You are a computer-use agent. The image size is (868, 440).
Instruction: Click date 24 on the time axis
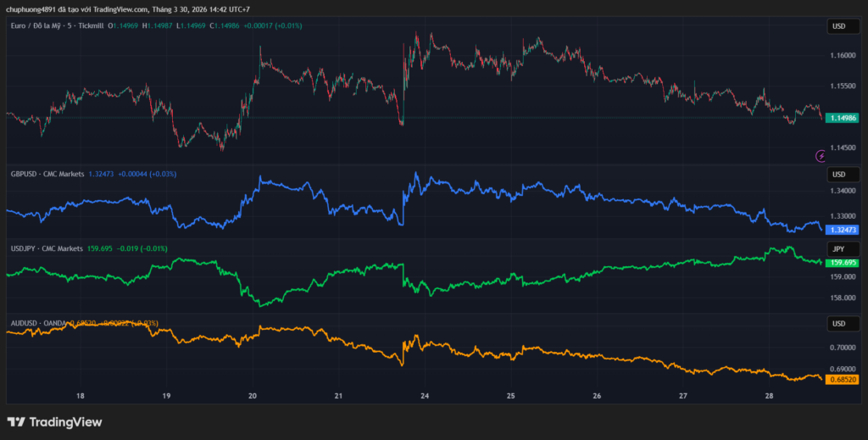click(425, 396)
